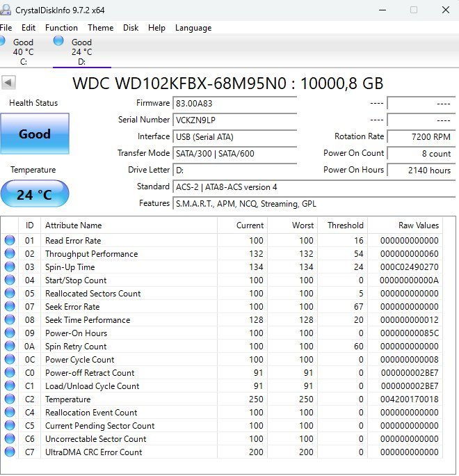Open the Language menu
Screen dimensions: 459x476
pos(193,28)
